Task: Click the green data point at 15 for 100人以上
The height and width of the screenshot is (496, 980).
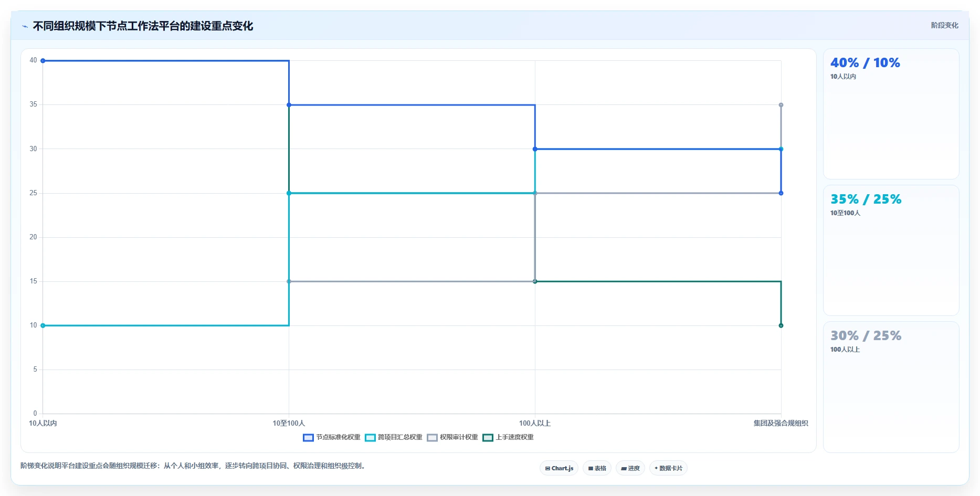Action: pos(535,281)
